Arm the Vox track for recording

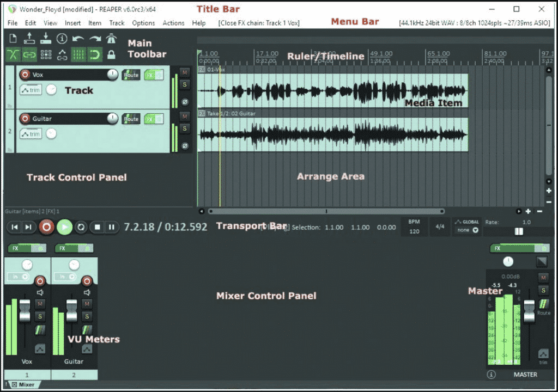tap(25, 75)
